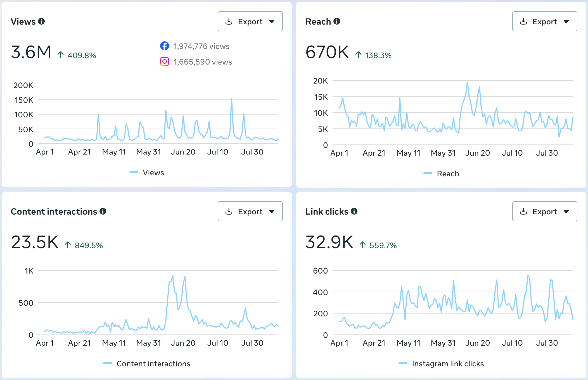This screenshot has height=380, width=588.
Task: Click the 3.6M total views value
Action: point(31,52)
